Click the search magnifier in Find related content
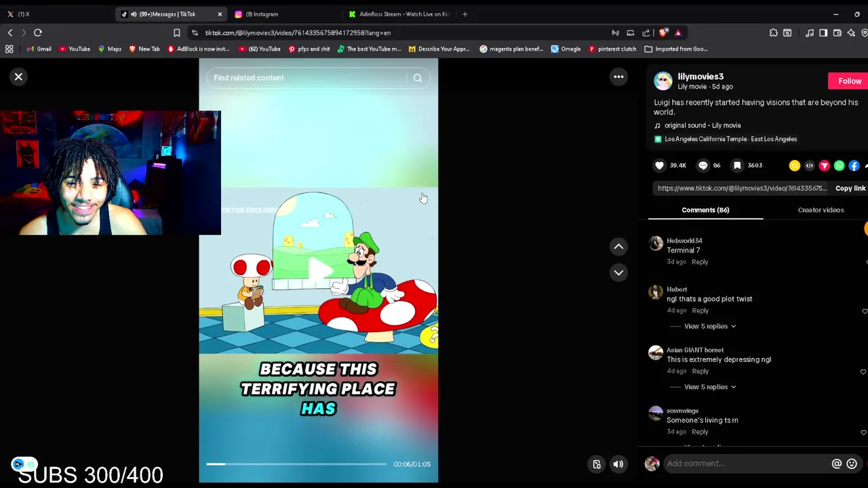 (x=418, y=78)
